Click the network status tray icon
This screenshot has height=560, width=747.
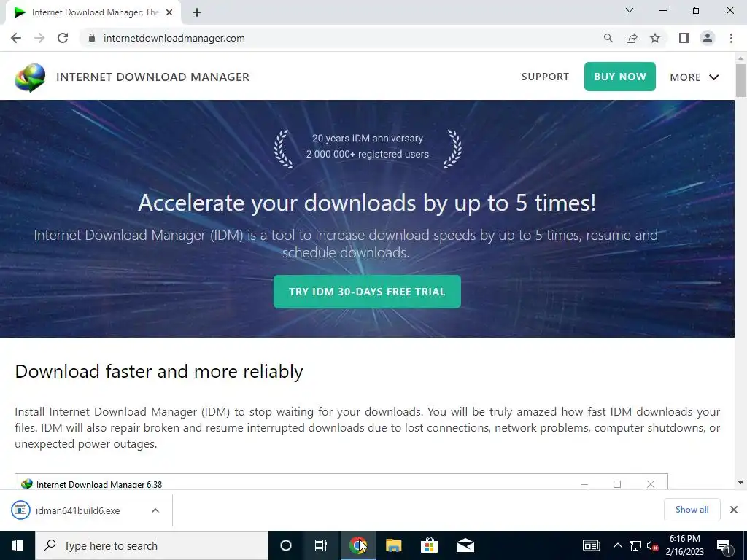click(x=635, y=545)
